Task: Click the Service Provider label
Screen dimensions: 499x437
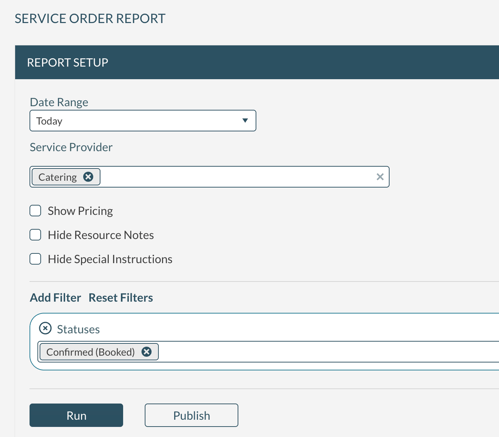Action: [71, 147]
